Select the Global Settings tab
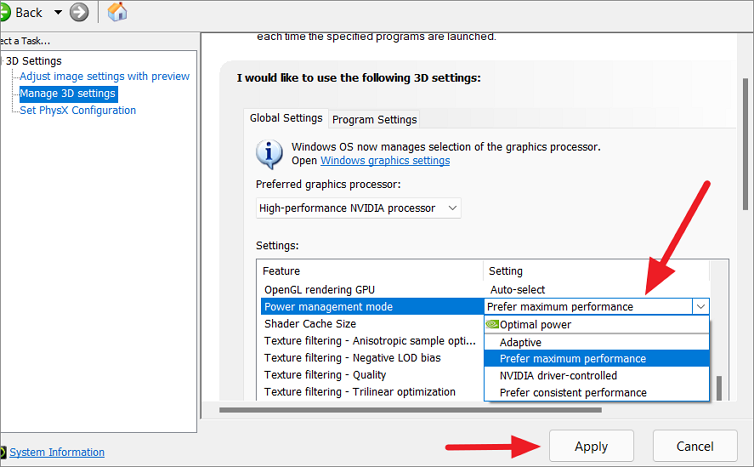The image size is (754, 467). click(286, 118)
